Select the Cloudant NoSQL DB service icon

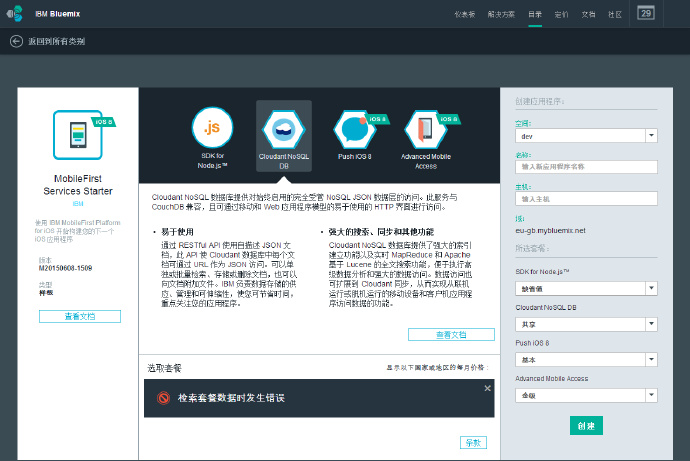pos(284,129)
